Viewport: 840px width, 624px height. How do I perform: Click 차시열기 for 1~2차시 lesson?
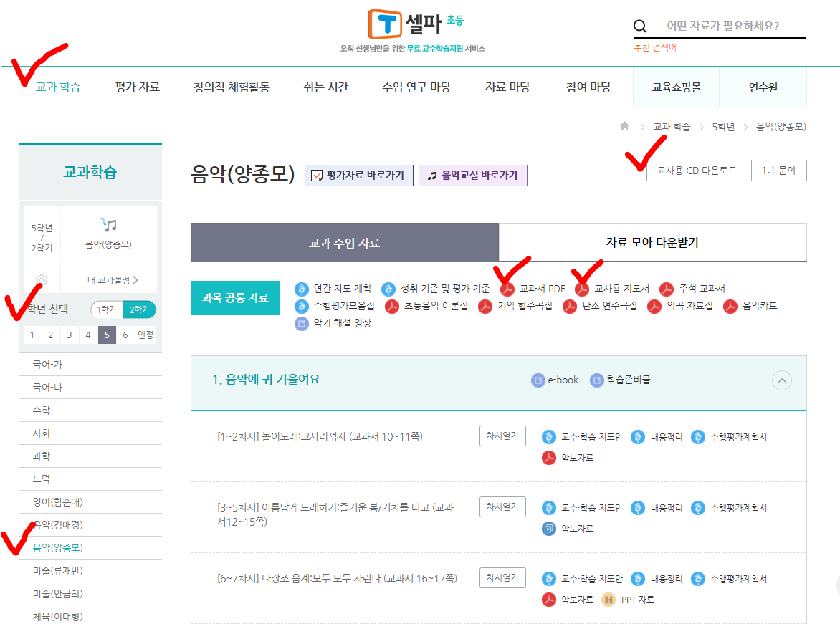click(x=502, y=436)
